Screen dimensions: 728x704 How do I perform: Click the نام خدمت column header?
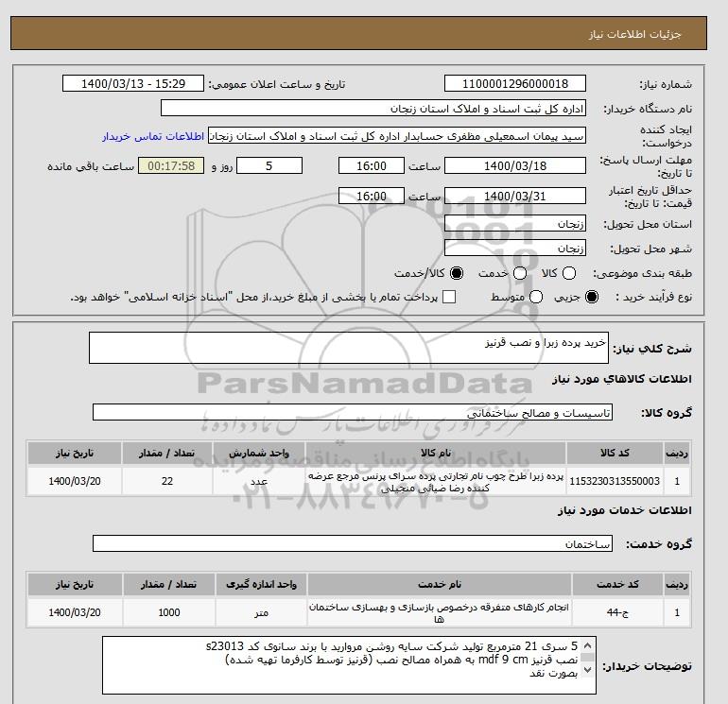(440, 584)
